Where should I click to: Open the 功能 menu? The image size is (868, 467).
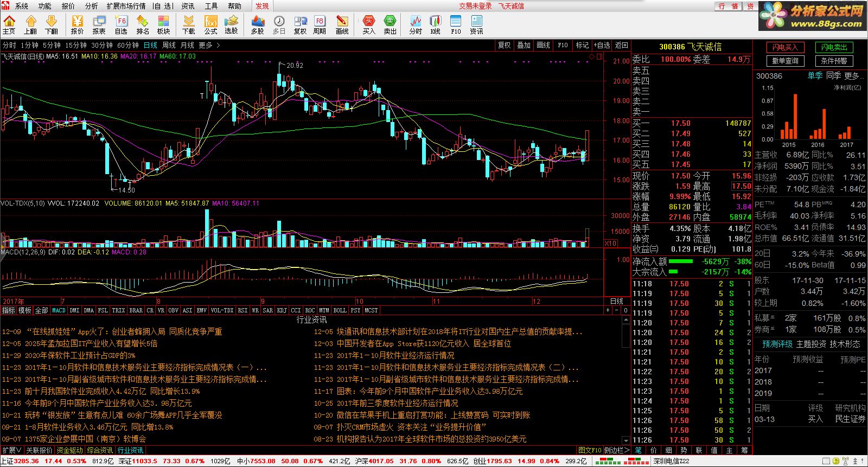[x=45, y=6]
